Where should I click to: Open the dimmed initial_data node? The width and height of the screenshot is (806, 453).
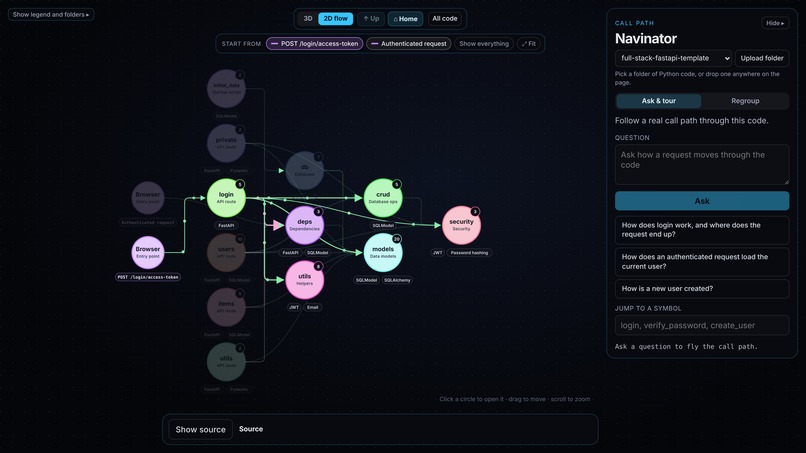226,89
